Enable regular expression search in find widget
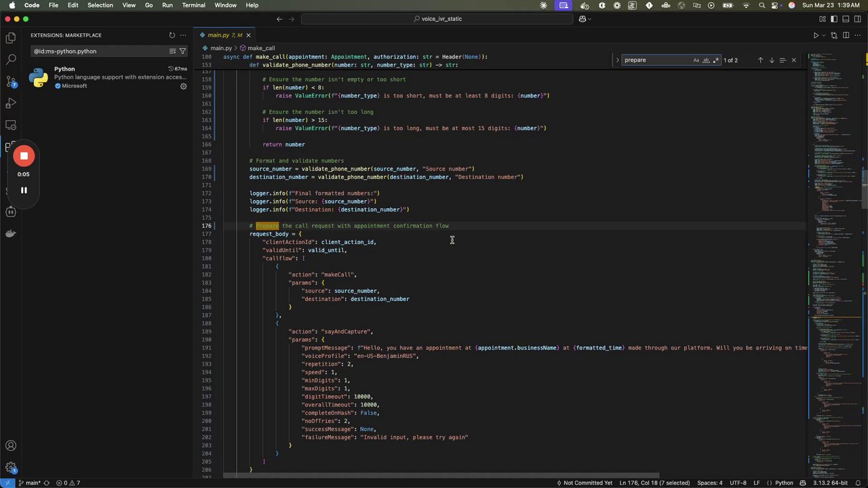This screenshot has height=488, width=868. 715,60
